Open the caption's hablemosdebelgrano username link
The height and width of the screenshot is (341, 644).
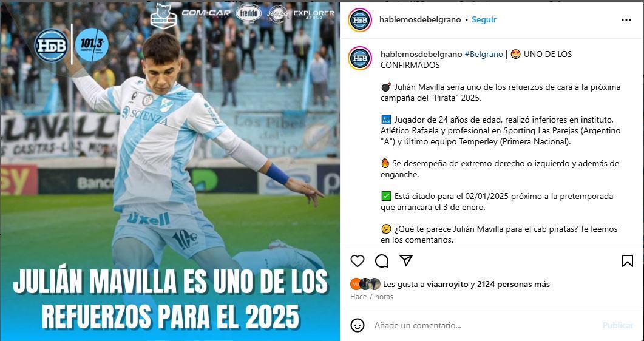tap(421, 54)
